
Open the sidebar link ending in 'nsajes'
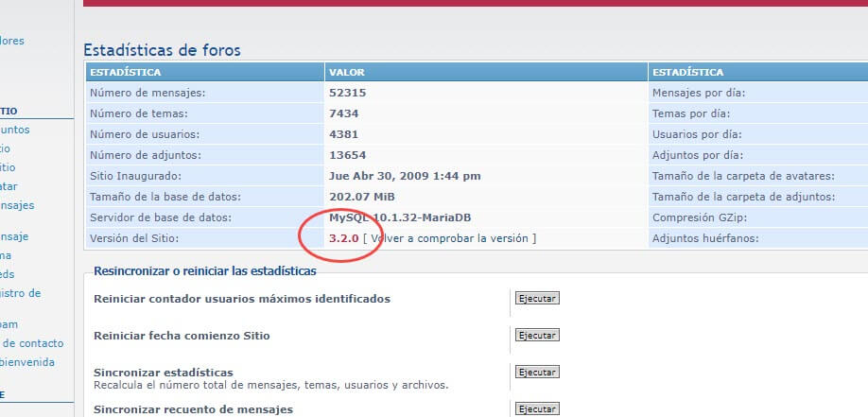pos(17,205)
